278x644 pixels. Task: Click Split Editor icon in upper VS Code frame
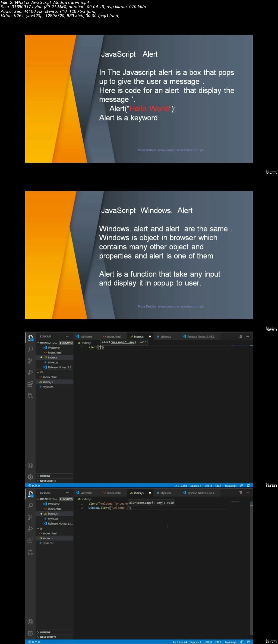(240, 336)
